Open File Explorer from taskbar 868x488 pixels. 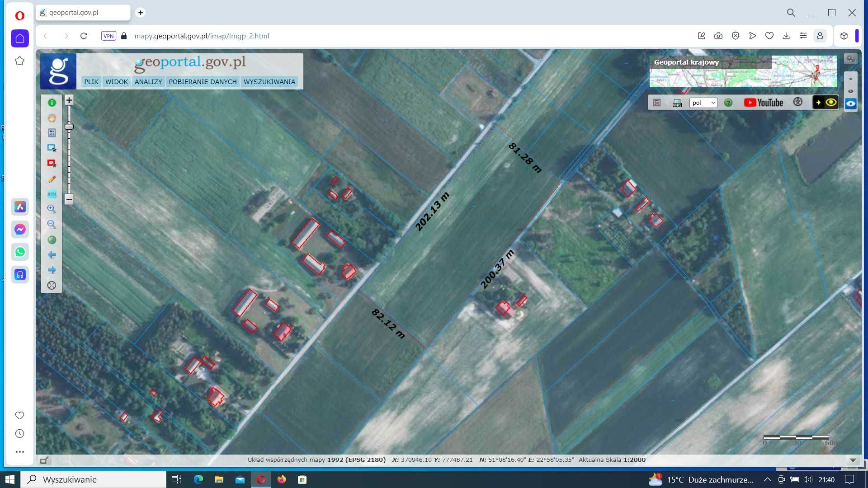219,479
